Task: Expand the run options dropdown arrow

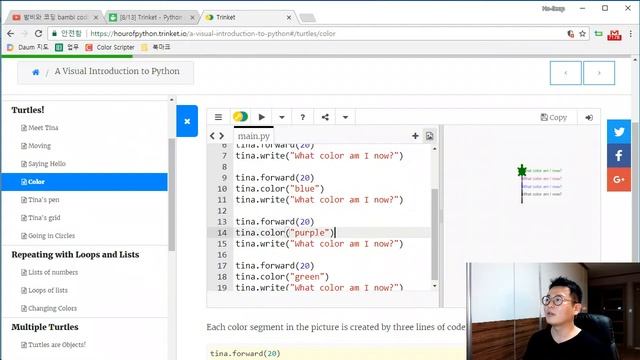Action: [x=282, y=117]
